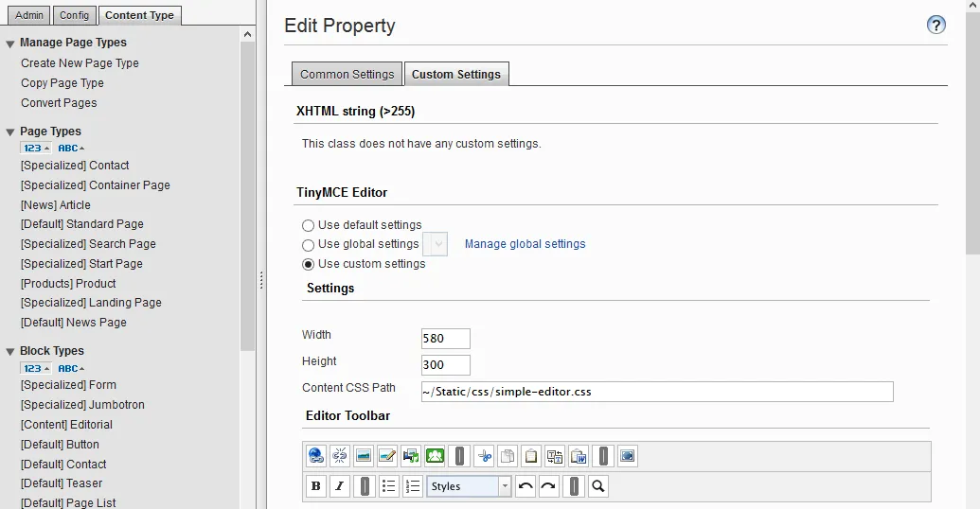Select the bulleted list icon
Screen dimensions: 980x509
[389, 486]
